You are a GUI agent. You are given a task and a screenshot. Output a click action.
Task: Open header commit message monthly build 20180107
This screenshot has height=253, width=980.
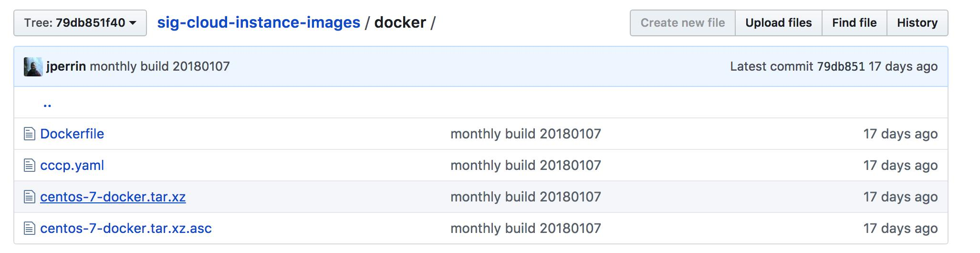(x=160, y=66)
